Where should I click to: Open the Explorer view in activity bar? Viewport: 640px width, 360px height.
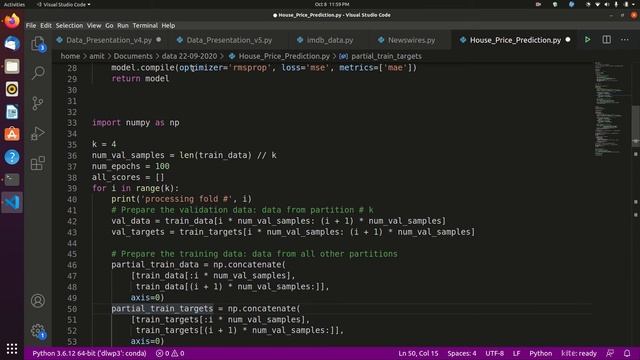38,44
